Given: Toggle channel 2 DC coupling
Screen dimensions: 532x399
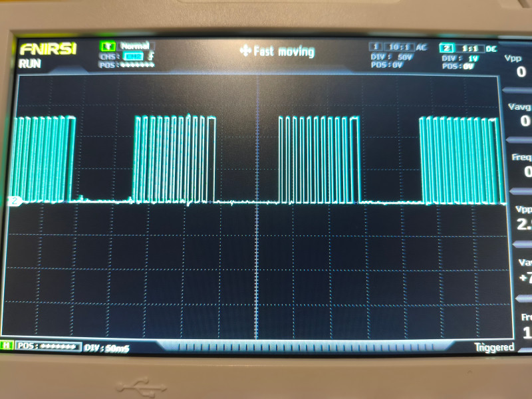Looking at the screenshot, I should click(491, 49).
